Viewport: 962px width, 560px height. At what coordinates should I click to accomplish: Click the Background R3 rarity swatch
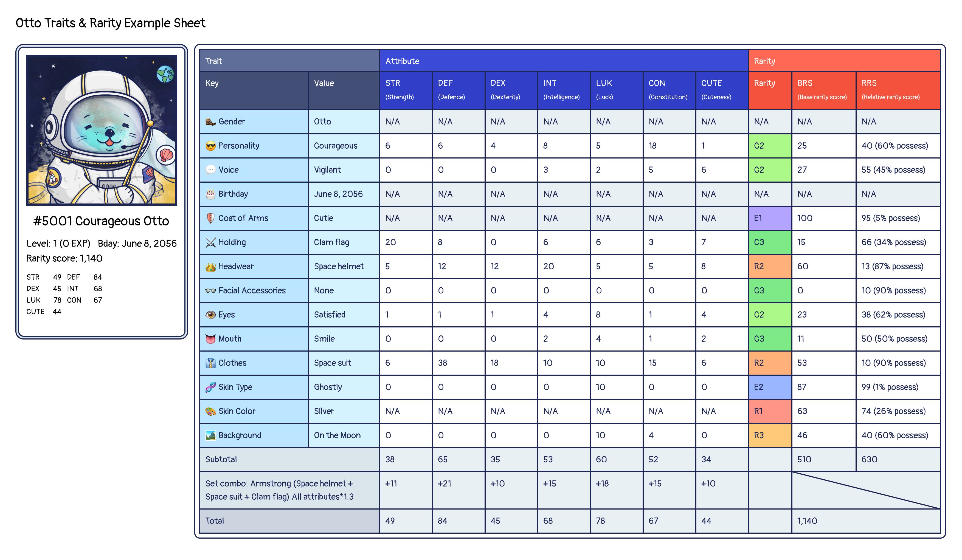click(x=770, y=435)
